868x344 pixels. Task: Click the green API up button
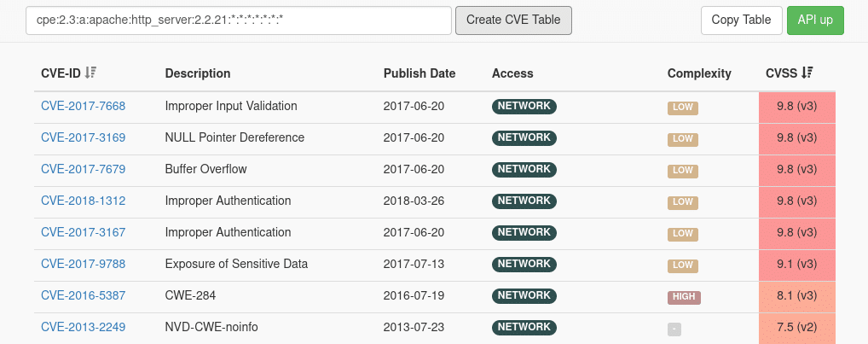tap(815, 20)
